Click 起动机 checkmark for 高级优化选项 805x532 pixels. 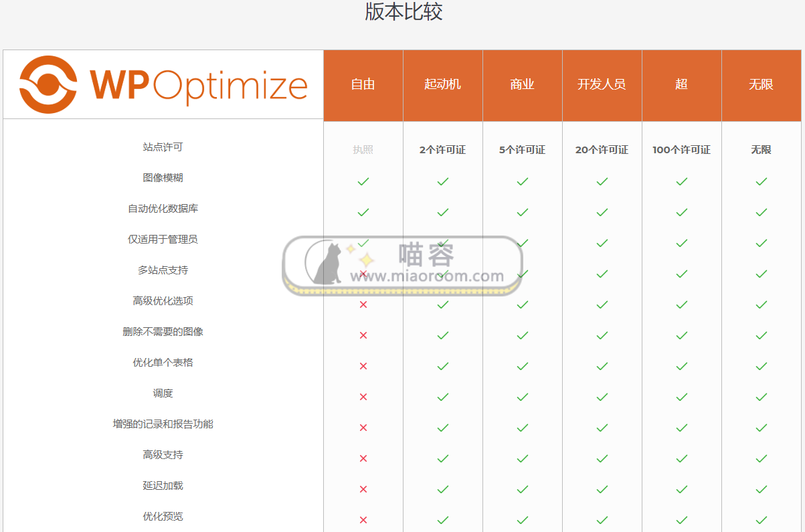443,304
